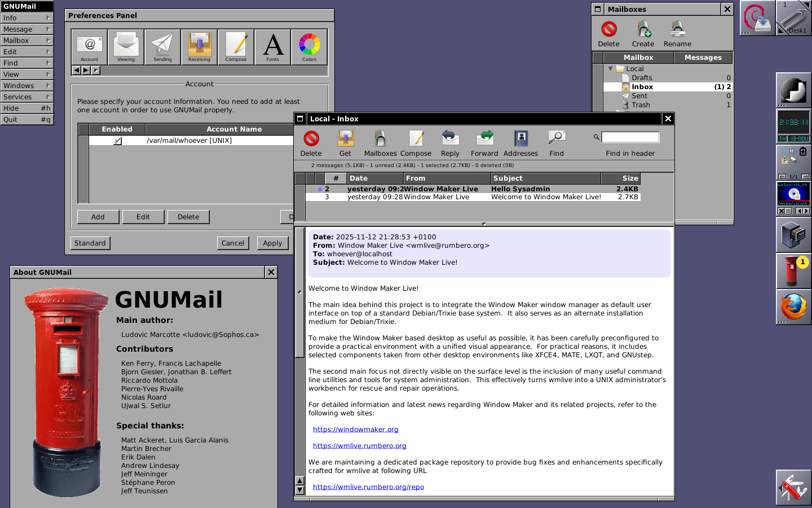Sort messages by the Subject column header

pyautogui.click(x=546, y=178)
